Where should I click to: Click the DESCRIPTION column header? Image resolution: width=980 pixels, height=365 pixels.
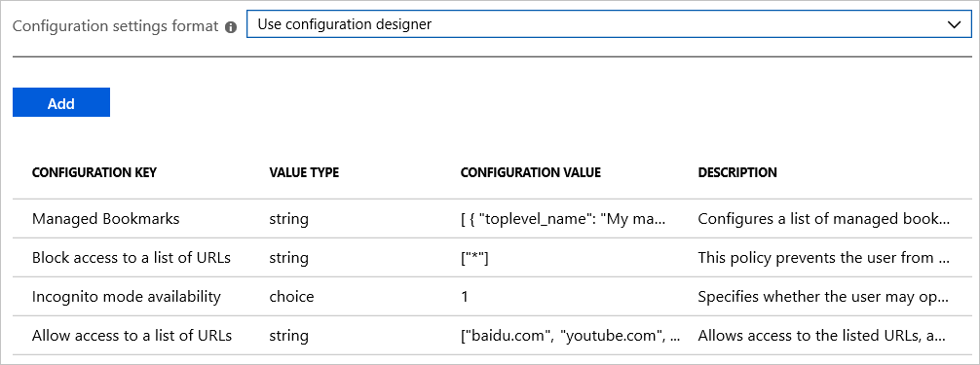click(x=737, y=172)
